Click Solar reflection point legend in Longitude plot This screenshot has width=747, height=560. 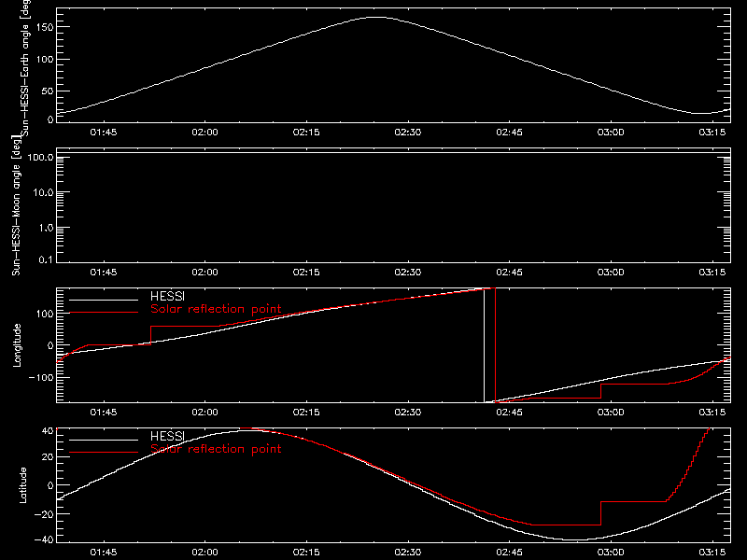pos(216,309)
